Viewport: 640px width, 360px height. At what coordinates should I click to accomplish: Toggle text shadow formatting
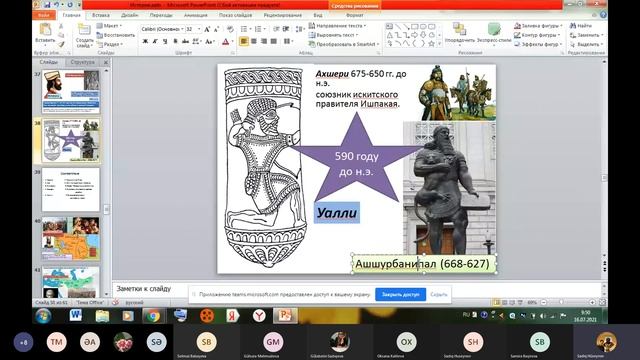click(x=176, y=41)
